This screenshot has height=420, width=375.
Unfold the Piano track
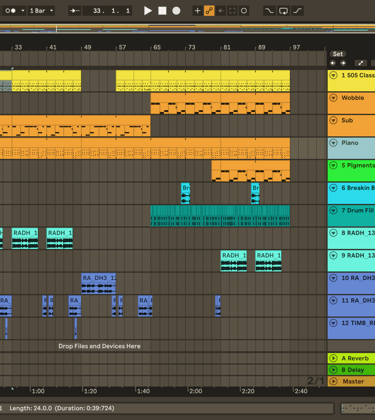coord(333,143)
